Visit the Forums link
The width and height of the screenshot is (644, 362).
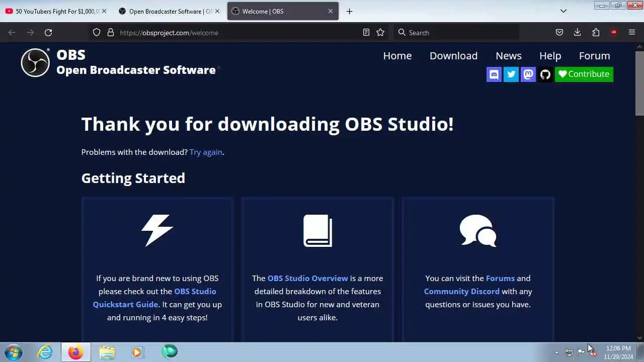tap(500, 278)
